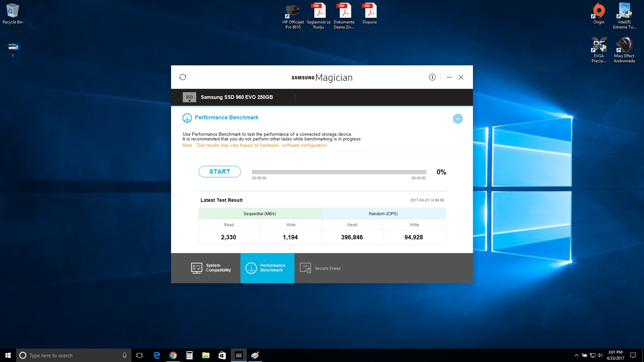Start the performance benchmark
The image size is (644, 362).
point(220,172)
